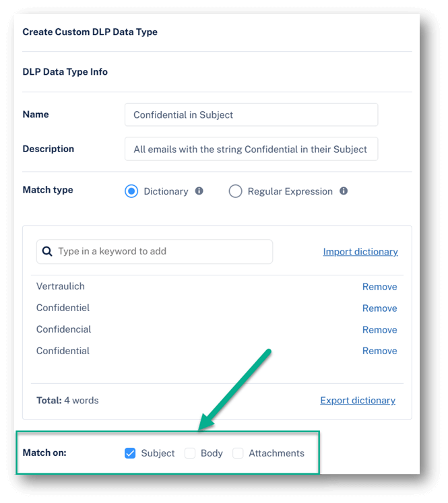The width and height of the screenshot is (448, 503).
Task: Click the keyword search field
Action: point(155,252)
